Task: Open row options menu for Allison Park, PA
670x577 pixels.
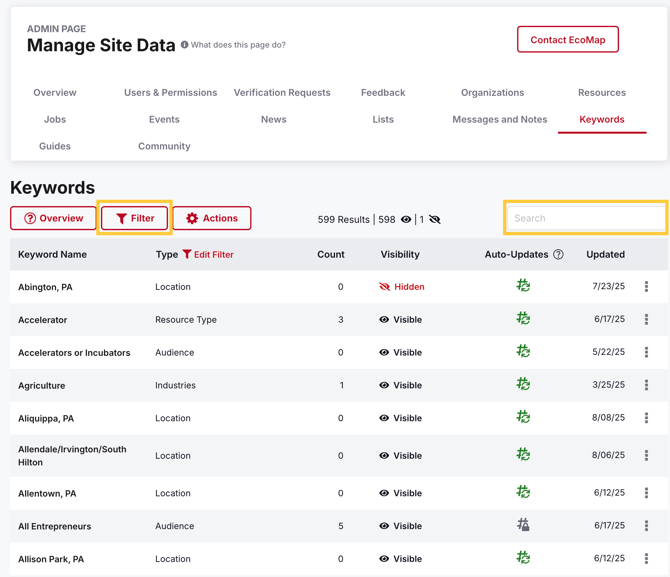Action: click(646, 559)
